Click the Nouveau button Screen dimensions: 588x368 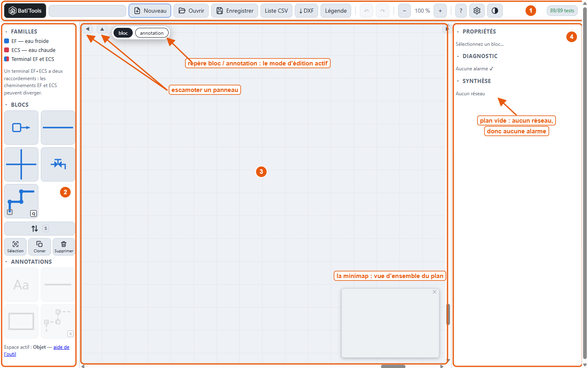tap(149, 11)
